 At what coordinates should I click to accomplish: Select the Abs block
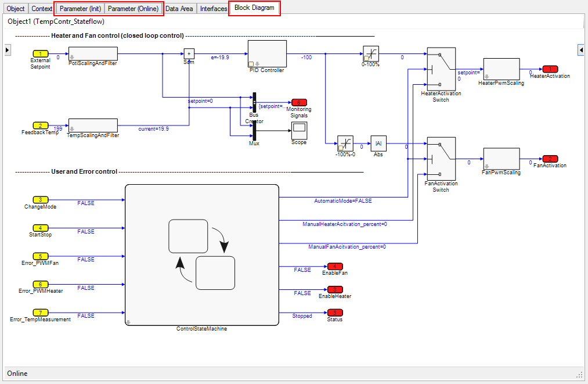tap(378, 143)
